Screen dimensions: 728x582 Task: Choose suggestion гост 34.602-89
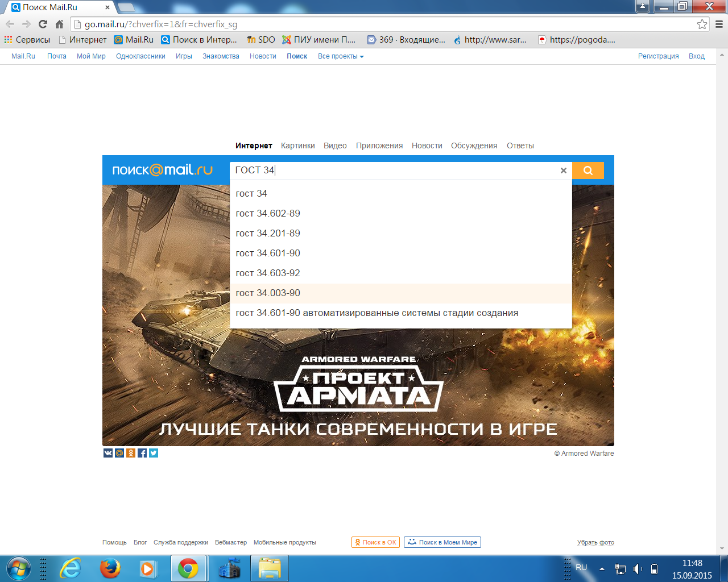pyautogui.click(x=401, y=214)
